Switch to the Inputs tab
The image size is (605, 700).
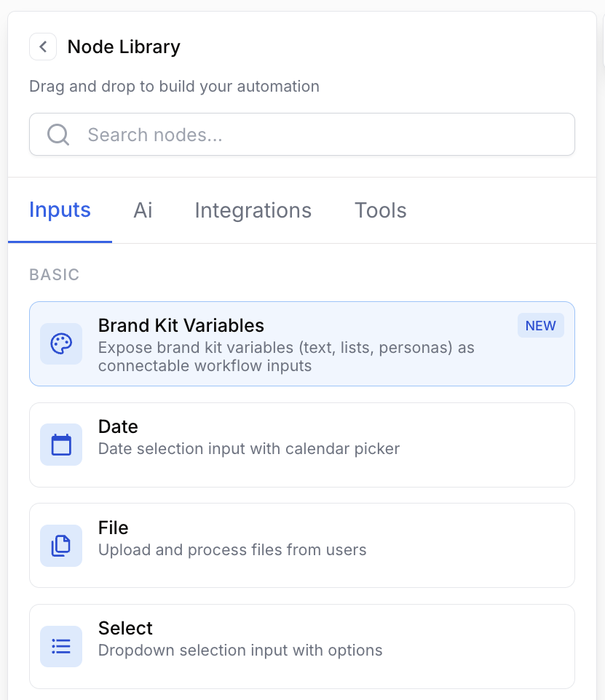[x=60, y=210]
